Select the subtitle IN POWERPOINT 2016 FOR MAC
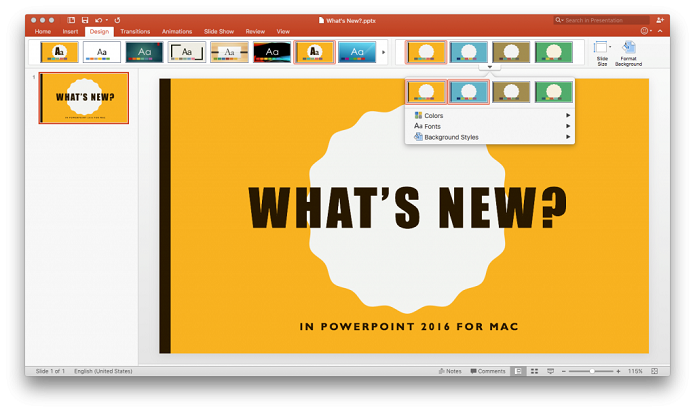Screen dimensions: 695x412 click(x=409, y=326)
